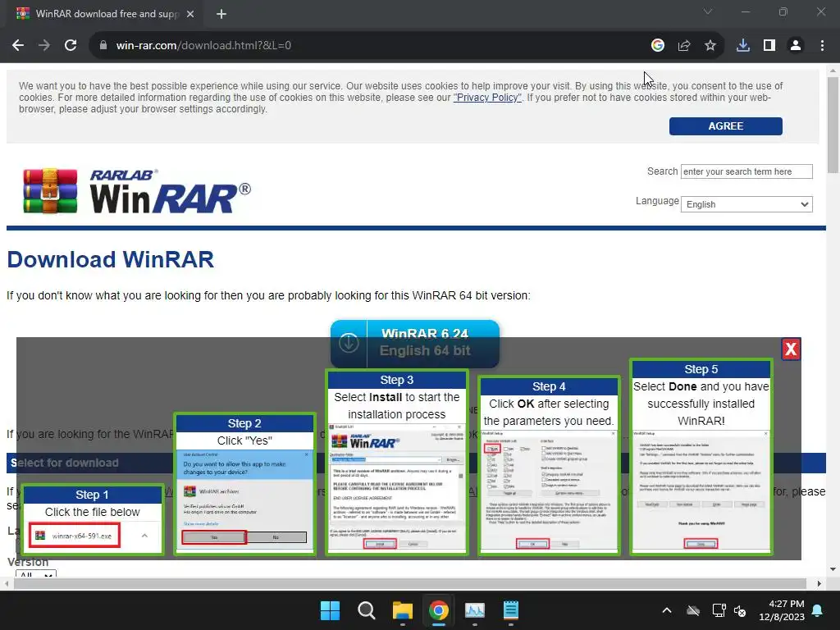Click the Step 2 UAC thumbnail

pos(244,484)
